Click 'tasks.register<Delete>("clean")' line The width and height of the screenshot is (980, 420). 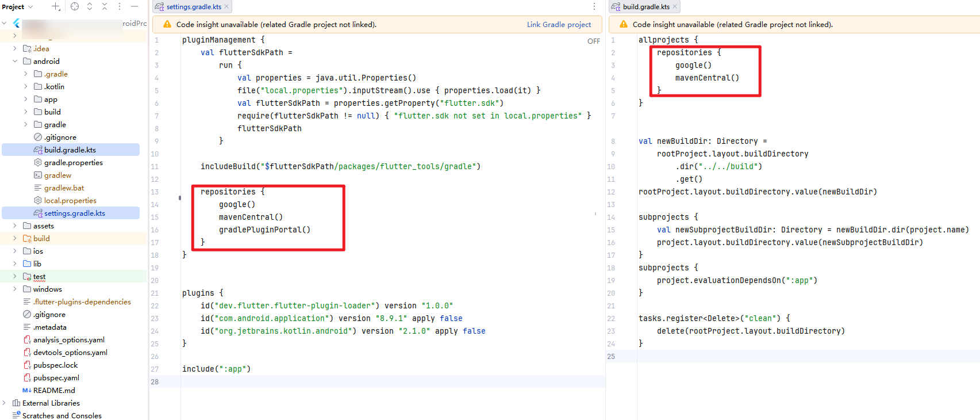tap(714, 318)
